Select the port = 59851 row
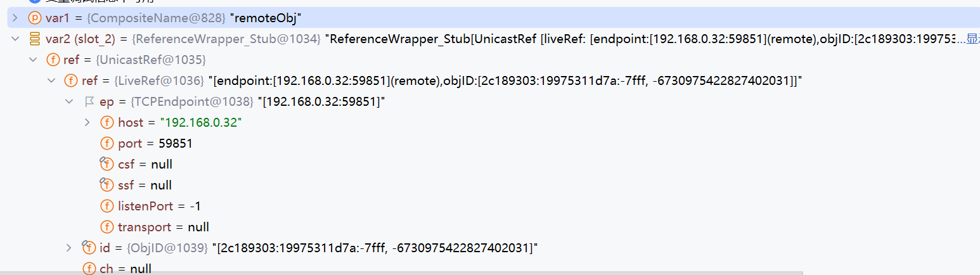 [x=155, y=144]
